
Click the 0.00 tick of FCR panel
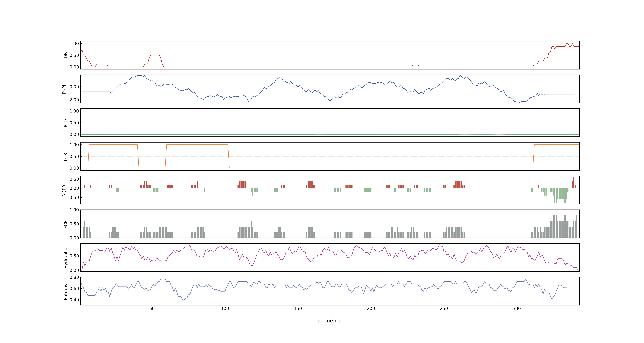pos(74,238)
